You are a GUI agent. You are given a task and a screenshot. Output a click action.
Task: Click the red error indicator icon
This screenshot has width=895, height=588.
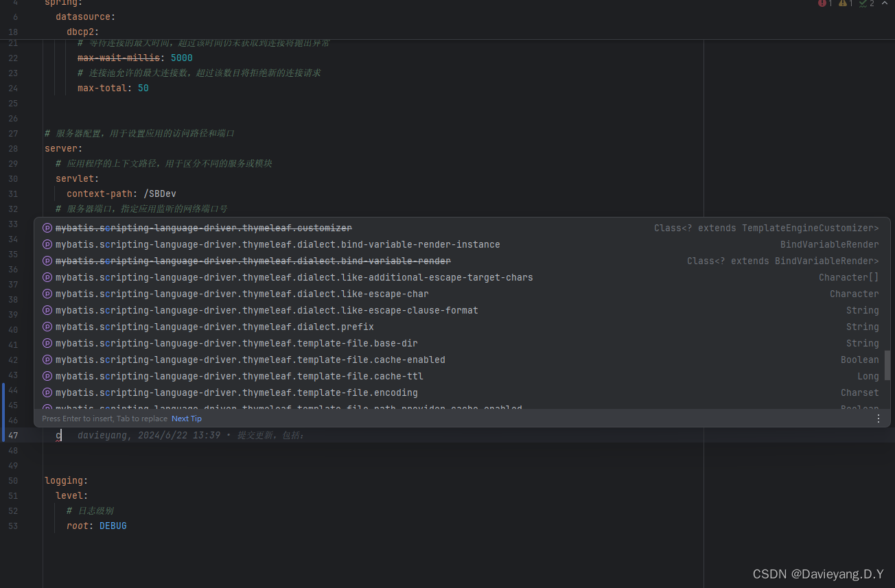(x=822, y=3)
